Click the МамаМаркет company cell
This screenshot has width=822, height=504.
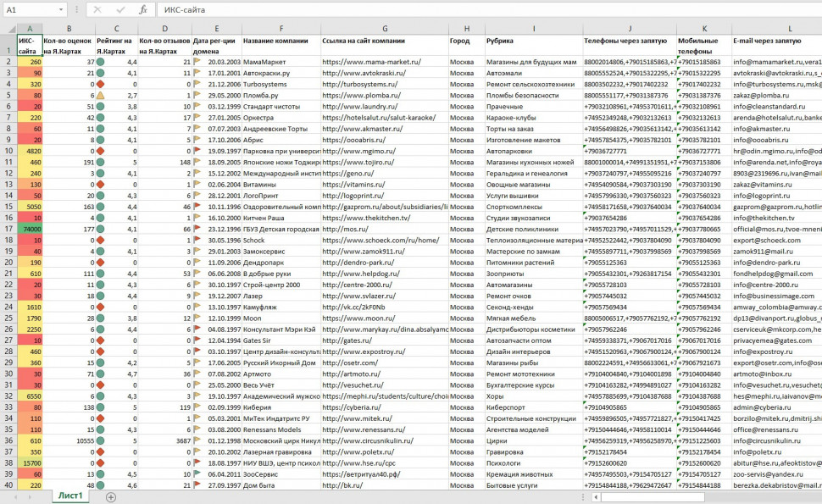(281, 62)
